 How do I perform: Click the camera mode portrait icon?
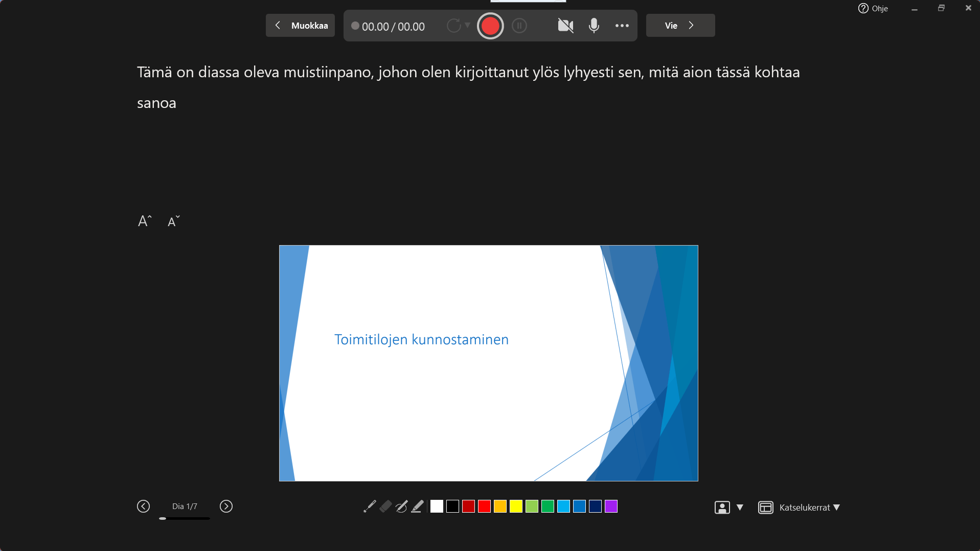point(722,508)
